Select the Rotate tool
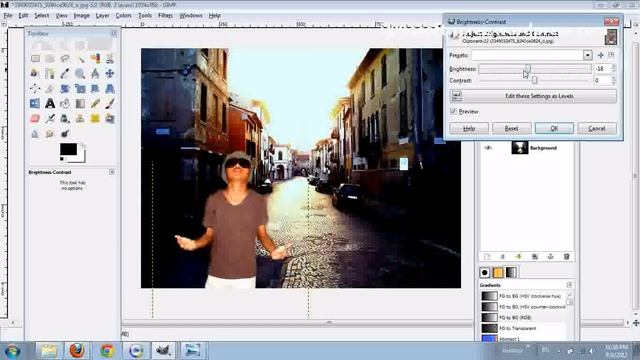 click(65, 89)
